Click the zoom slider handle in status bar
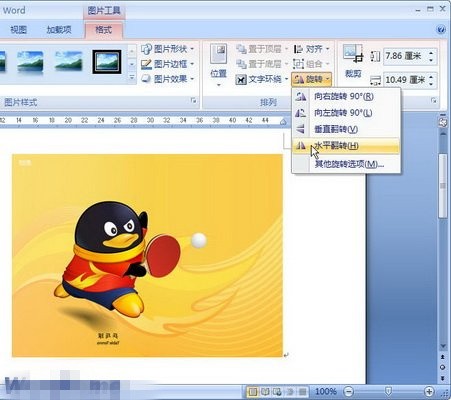This screenshot has width=451, height=400. pos(388,391)
